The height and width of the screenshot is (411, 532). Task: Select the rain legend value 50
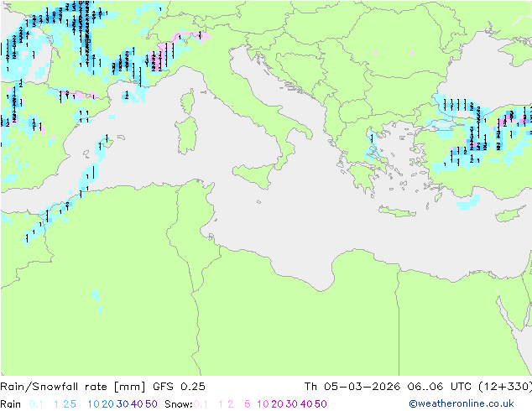click(x=151, y=404)
